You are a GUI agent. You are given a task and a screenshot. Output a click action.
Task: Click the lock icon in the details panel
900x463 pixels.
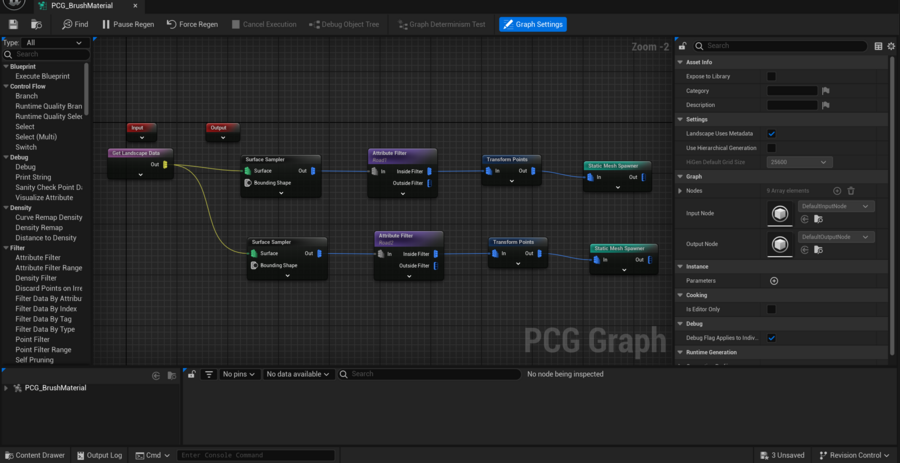pos(682,46)
